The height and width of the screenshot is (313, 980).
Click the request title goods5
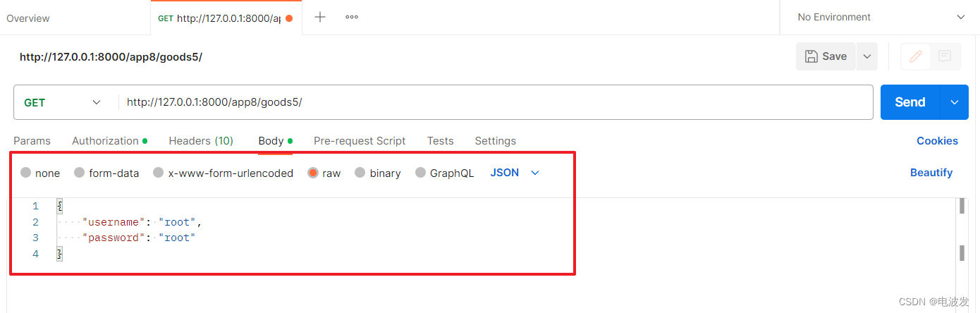(x=111, y=57)
